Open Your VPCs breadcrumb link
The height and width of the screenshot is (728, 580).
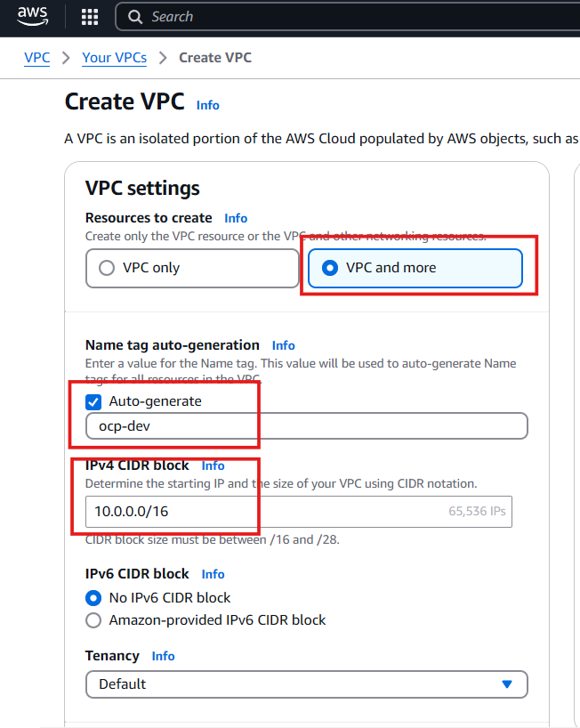[x=114, y=58]
